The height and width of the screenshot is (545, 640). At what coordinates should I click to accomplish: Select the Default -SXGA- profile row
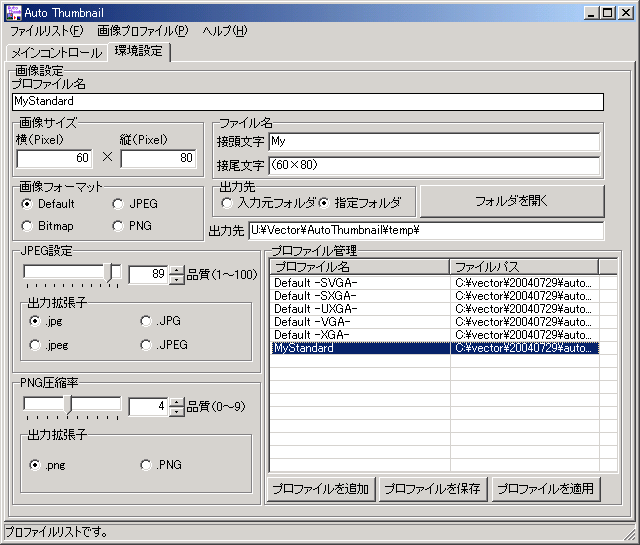pos(434,296)
